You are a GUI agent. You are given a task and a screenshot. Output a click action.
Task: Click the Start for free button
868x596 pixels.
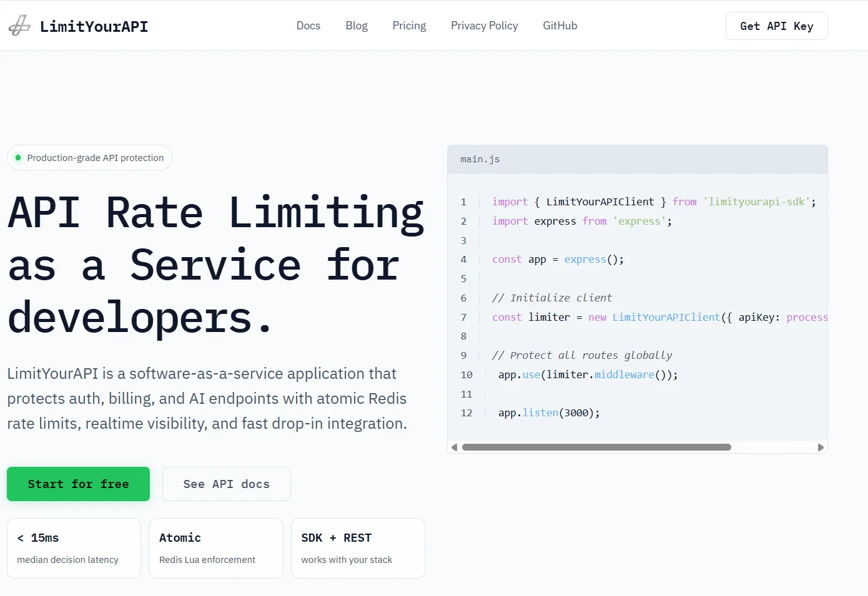coord(78,484)
